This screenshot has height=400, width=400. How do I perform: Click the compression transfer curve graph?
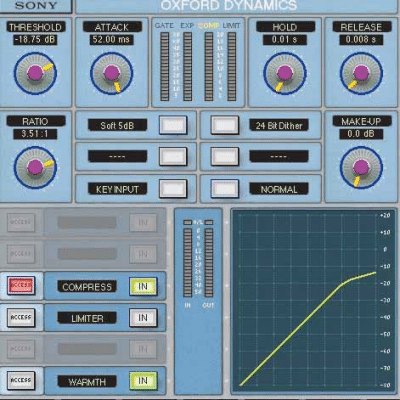[x=314, y=300]
